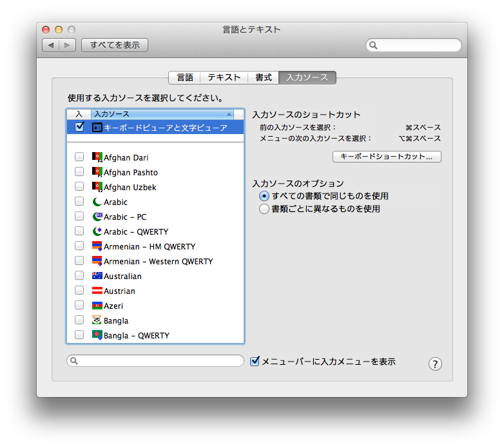The image size is (504, 448).
Task: Click the magnifier in the toolbar search field
Action: point(373,45)
